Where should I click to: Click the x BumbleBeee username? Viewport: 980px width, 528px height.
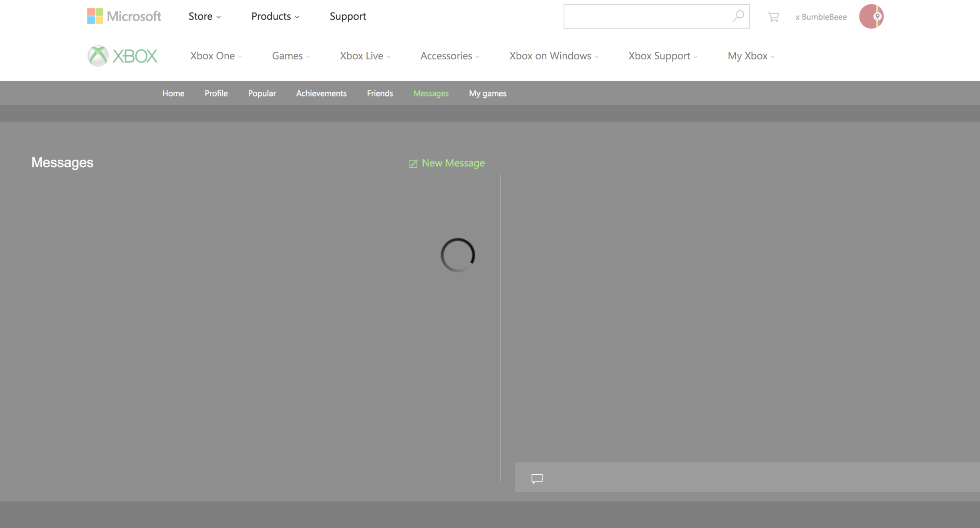click(821, 17)
